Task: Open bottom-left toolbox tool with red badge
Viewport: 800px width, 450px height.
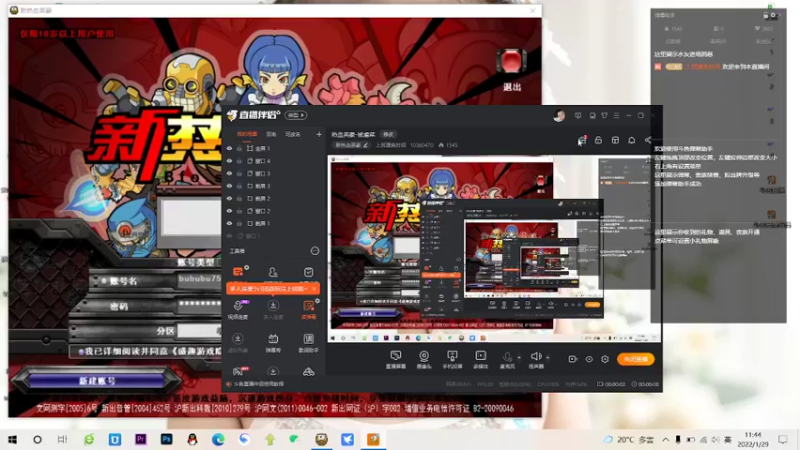Action: [x=238, y=371]
